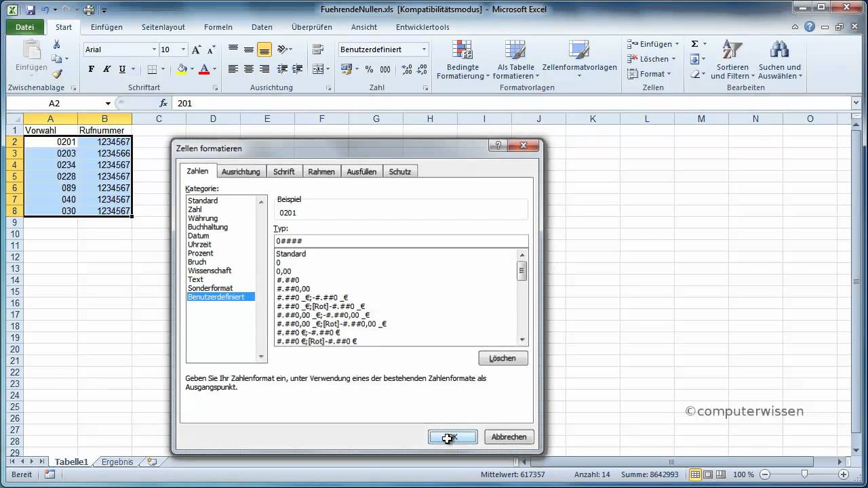Screen dimensions: 868x488
Task: Click the AutoSum sigma icon
Action: (694, 44)
